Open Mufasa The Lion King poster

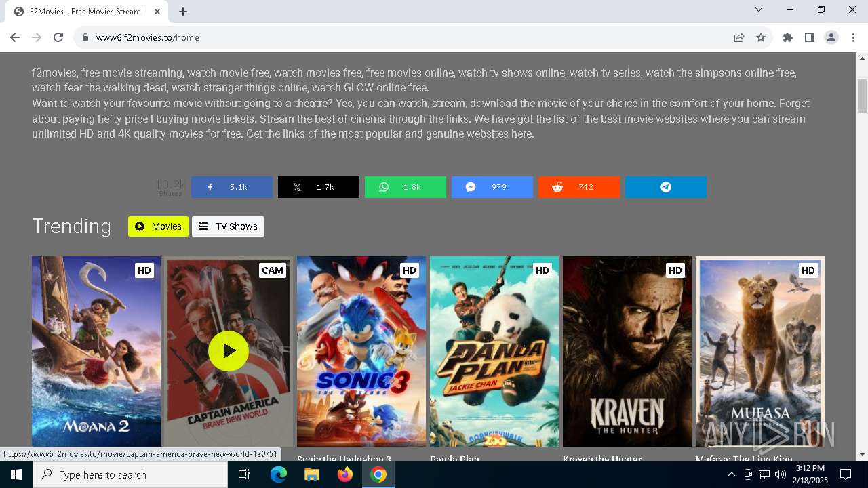[x=760, y=351]
